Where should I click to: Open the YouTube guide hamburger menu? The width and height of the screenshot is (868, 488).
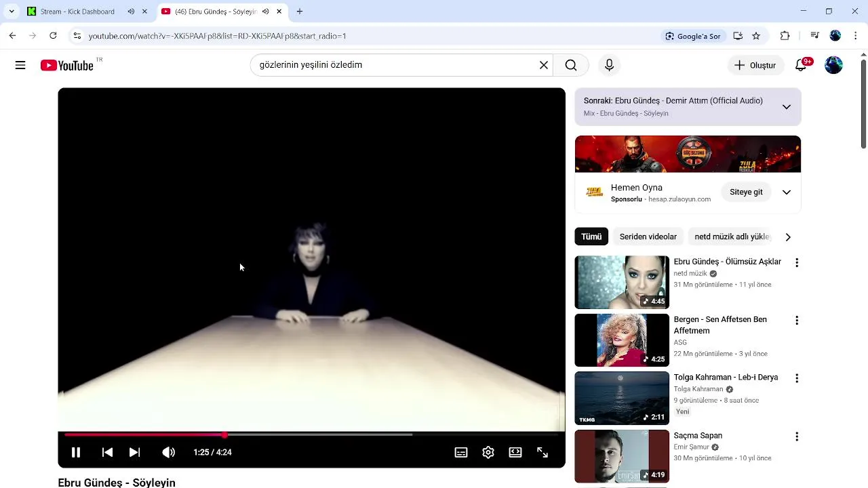(x=20, y=65)
